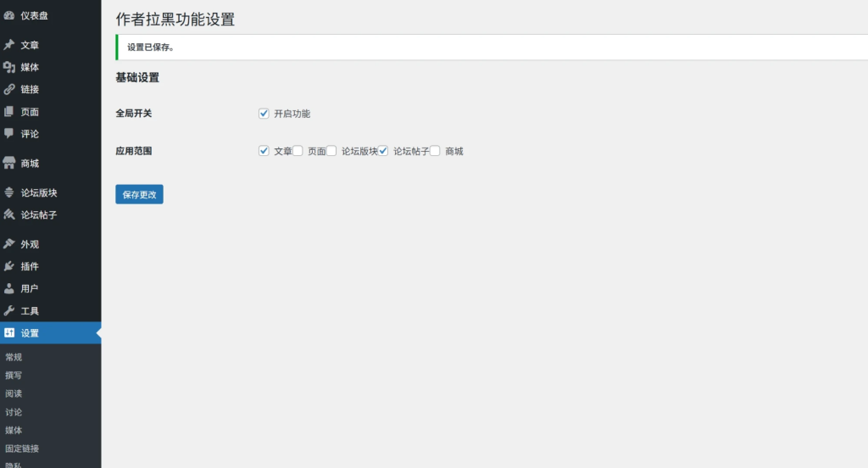Open the 阅读 settings submenu link
Viewport: 868px width, 468px height.
tap(14, 393)
